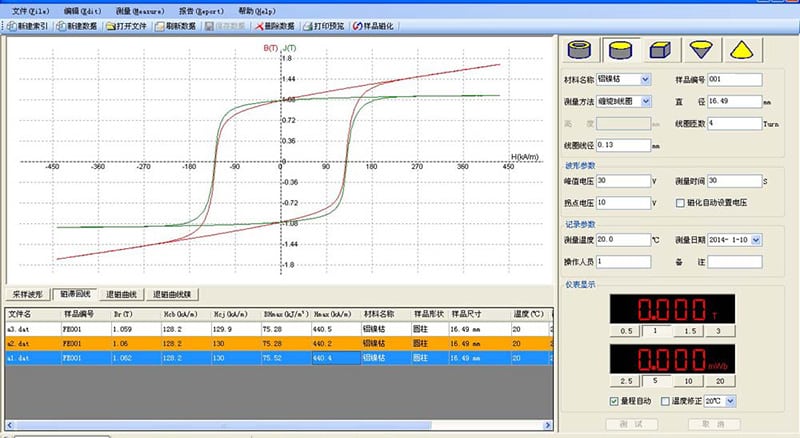The image size is (800, 438).
Task: Select the 10 mWb range button
Action: [688, 381]
